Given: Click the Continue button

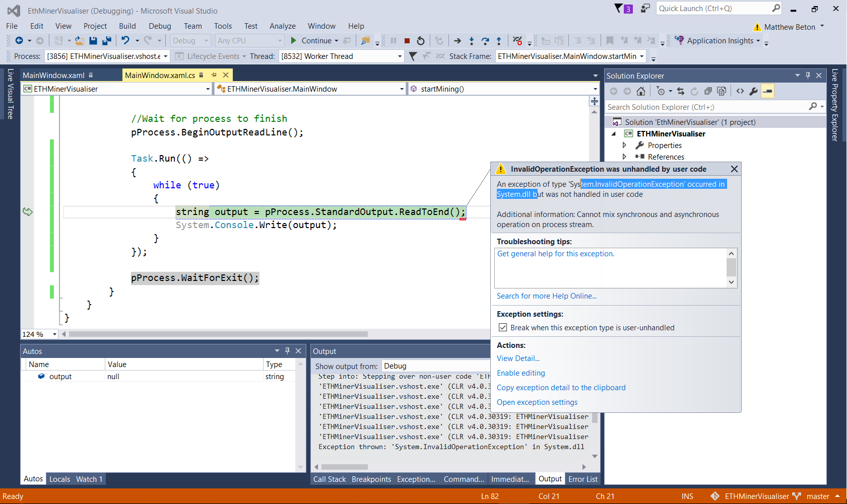Looking at the screenshot, I should (x=314, y=40).
